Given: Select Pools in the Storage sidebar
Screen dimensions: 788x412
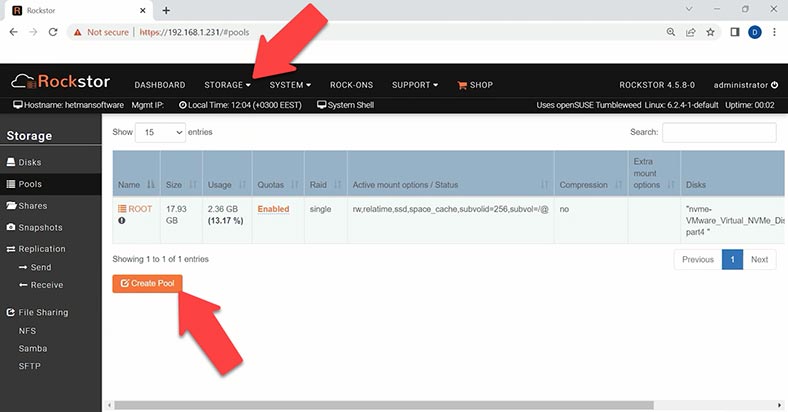Looking at the screenshot, I should tap(50, 184).
